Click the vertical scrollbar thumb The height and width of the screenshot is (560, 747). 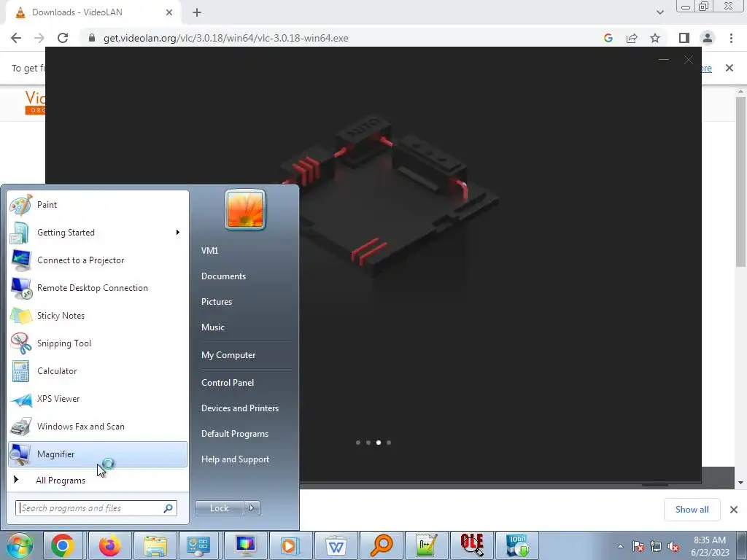tap(740, 182)
